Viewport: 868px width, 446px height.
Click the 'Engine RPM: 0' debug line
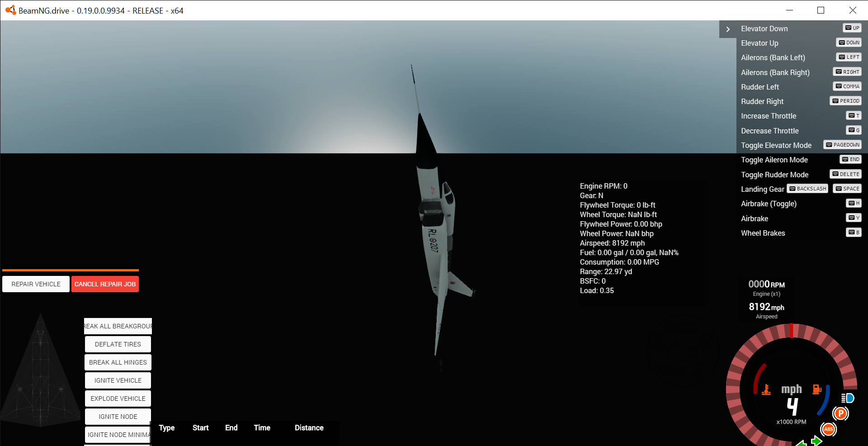point(604,186)
